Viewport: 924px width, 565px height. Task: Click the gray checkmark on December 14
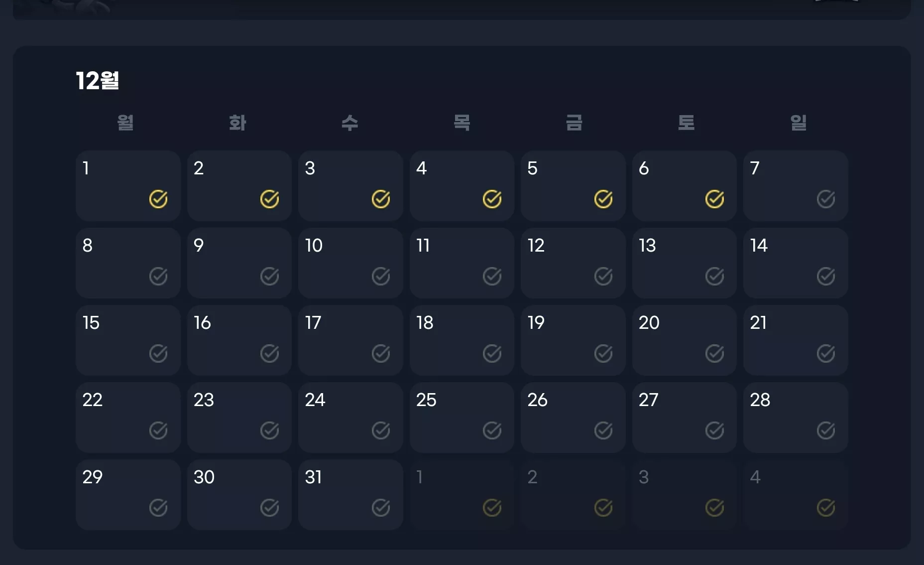coord(826,276)
